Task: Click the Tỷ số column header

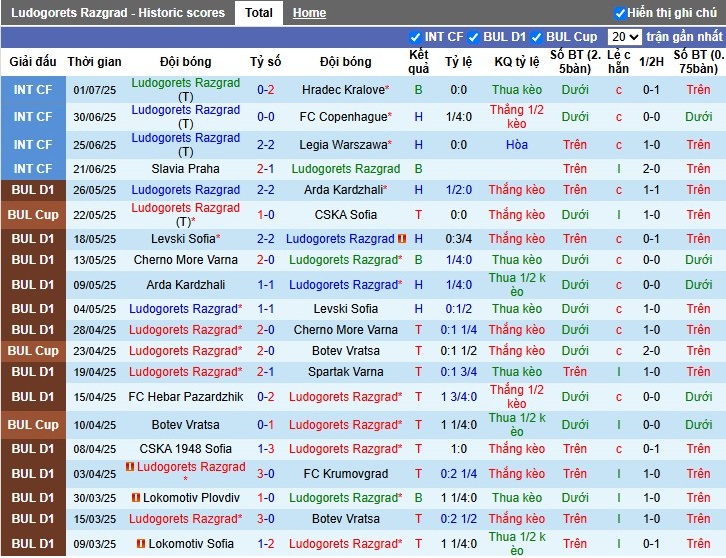Action: click(265, 62)
